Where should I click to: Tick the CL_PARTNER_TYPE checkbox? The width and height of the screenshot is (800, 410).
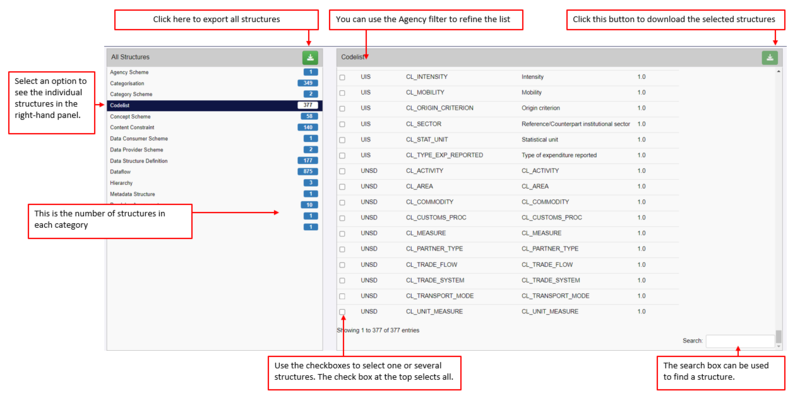tap(342, 249)
